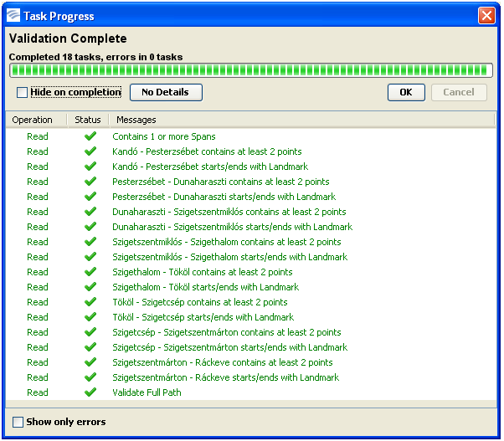Image resolution: width=504 pixels, height=441 pixels.
Task: Click the checkmark for Contains 1 or more Spans
Action: pyautogui.click(x=90, y=136)
